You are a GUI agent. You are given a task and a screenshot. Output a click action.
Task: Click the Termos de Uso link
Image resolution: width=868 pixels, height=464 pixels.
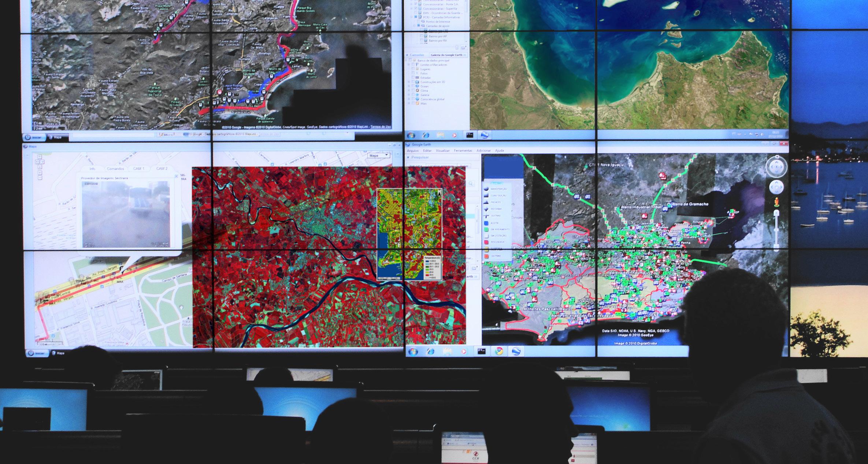[x=380, y=127]
